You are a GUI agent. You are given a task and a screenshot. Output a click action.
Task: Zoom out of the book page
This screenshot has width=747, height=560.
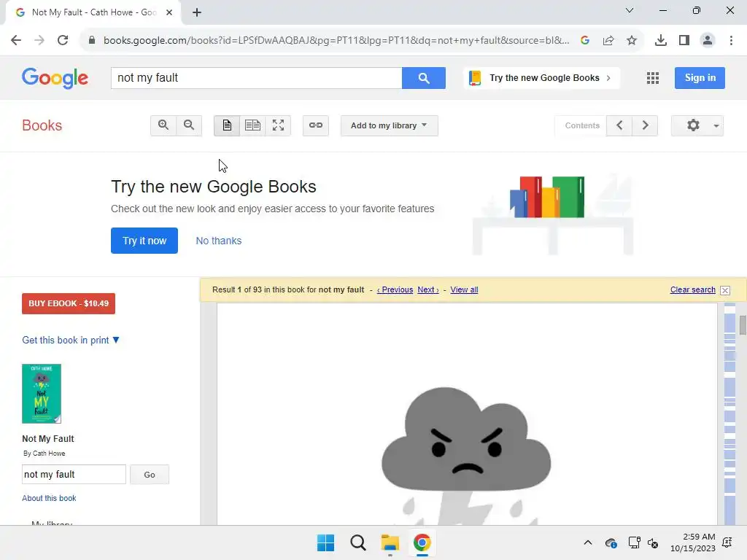point(189,125)
